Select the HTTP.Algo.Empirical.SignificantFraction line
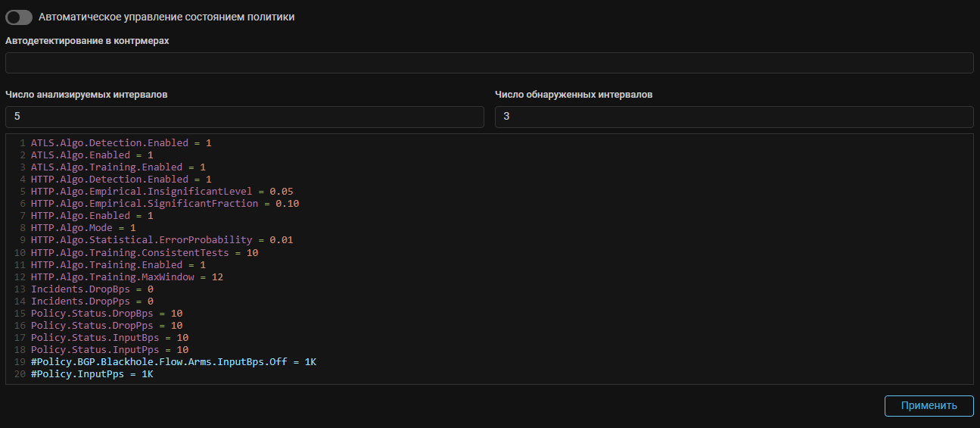The image size is (980, 428). click(x=165, y=204)
